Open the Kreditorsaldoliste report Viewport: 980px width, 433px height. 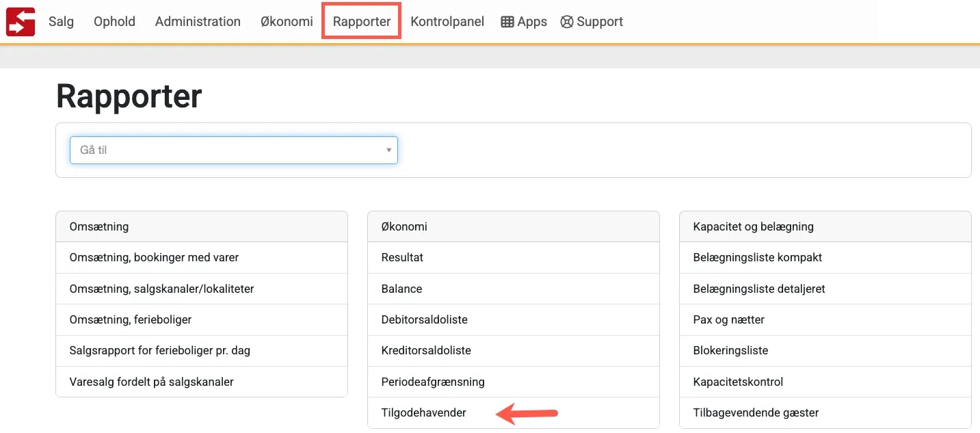pos(514,350)
